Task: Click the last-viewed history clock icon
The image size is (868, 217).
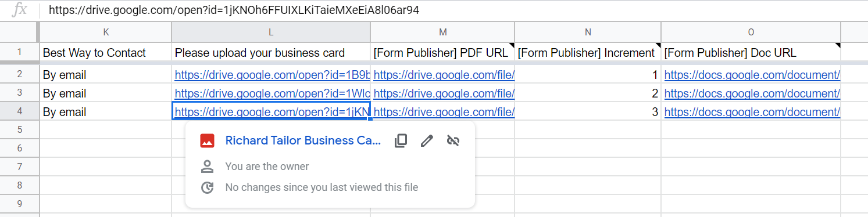Action: click(207, 187)
